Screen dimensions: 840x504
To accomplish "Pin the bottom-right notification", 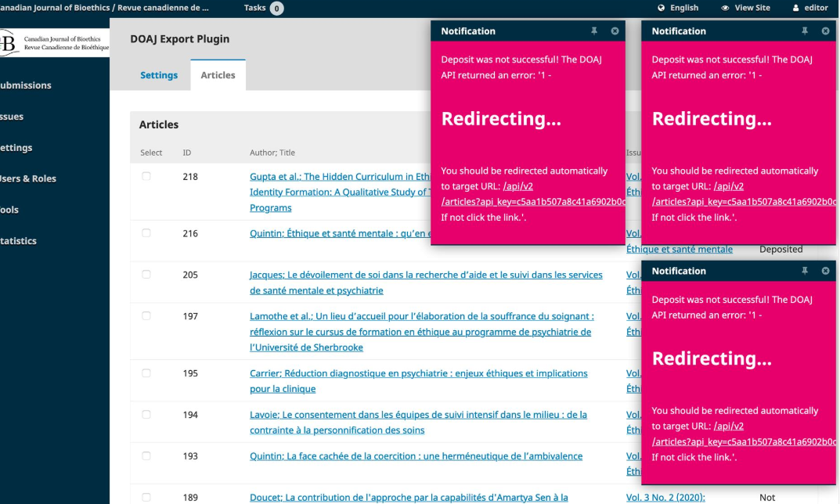I will [x=805, y=271].
